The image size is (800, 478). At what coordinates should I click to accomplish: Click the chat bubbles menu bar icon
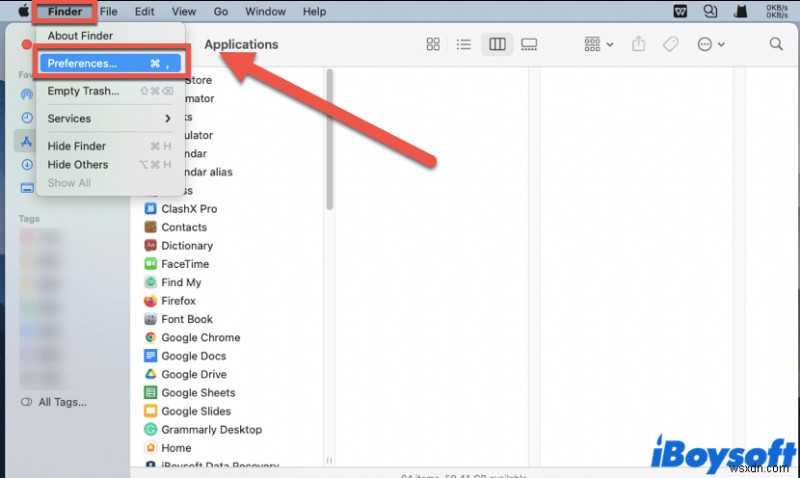point(710,11)
